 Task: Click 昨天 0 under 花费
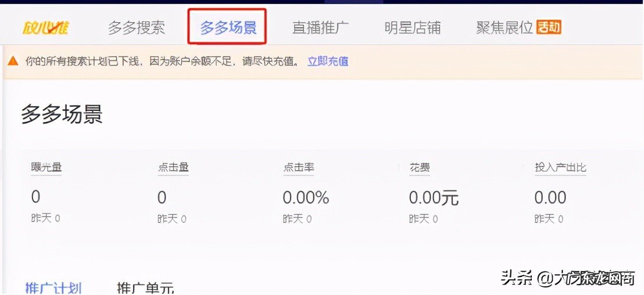(x=424, y=219)
